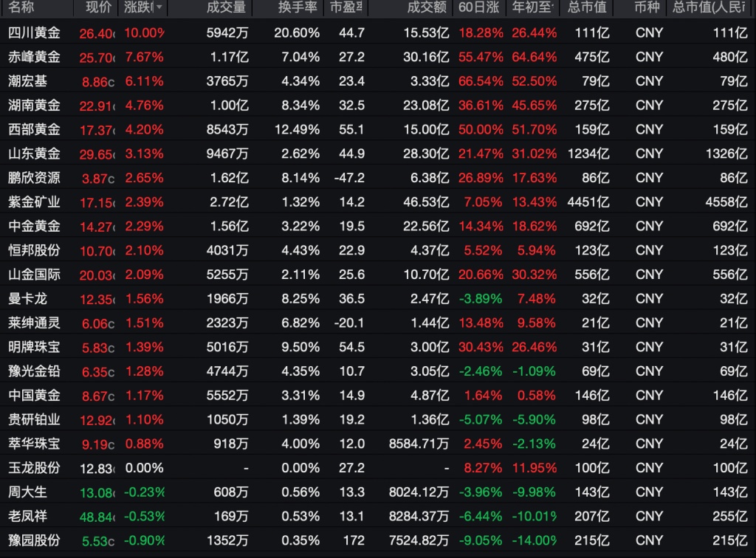Select 紫金矿业 stock name
This screenshot has height=558, width=756.
point(34,202)
